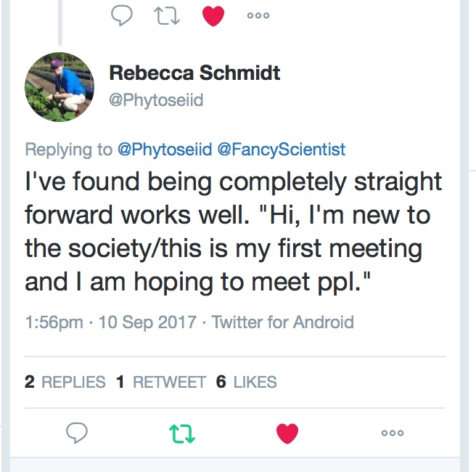Open the Twitter for Android source link
The image size is (476, 472).
pyautogui.click(x=283, y=322)
